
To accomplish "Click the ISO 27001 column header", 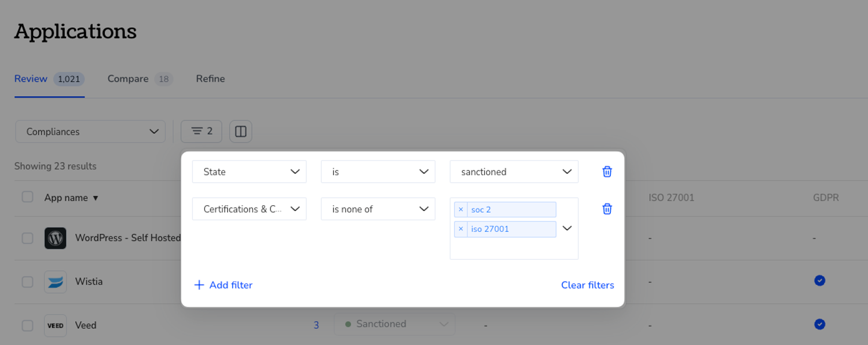I will tap(671, 198).
